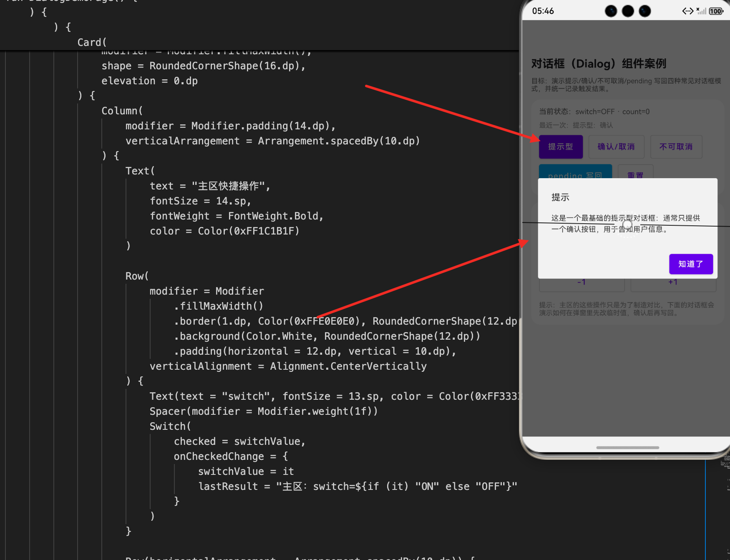
Task: Click the Spacer(modifier = Modifier.weight(1f)) line
Action: tap(264, 411)
